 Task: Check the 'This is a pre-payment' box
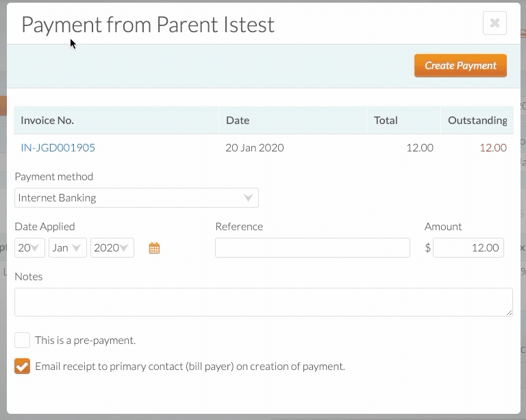tap(22, 340)
